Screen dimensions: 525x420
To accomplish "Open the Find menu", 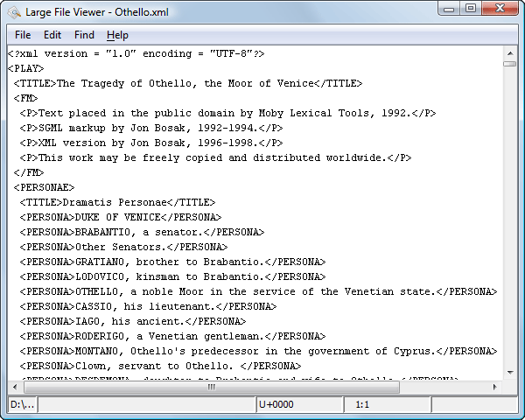I will (x=84, y=35).
